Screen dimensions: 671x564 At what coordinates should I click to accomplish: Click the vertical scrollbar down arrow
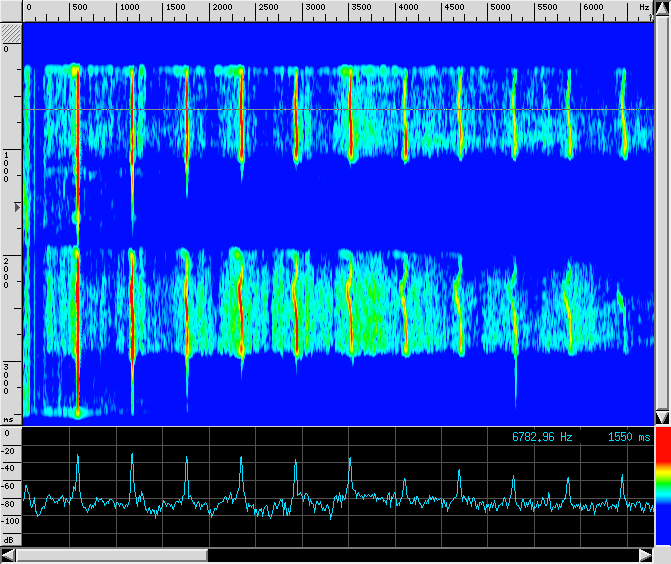pyautogui.click(x=662, y=416)
